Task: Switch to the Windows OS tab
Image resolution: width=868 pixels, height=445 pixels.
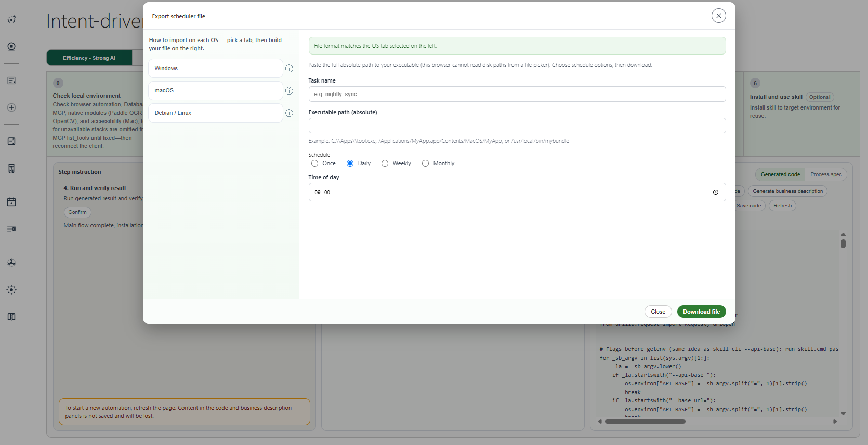Action: (x=216, y=68)
